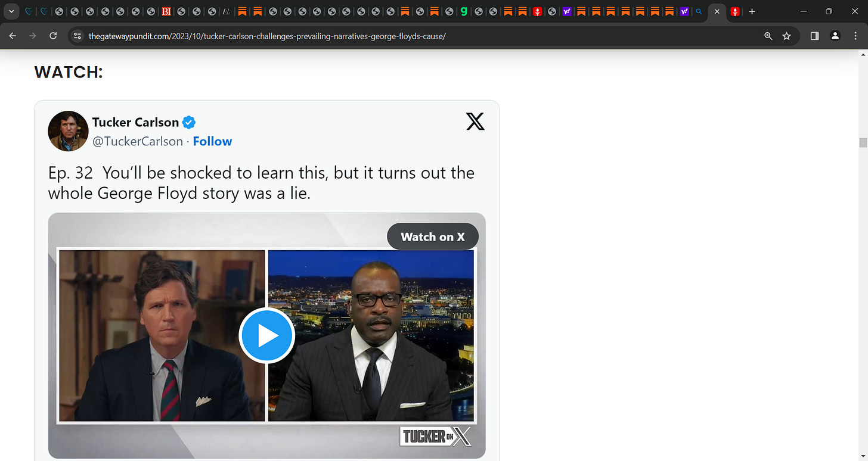Grab the vertical page scrollbar thumb
This screenshot has width=868, height=461.
coord(863,142)
